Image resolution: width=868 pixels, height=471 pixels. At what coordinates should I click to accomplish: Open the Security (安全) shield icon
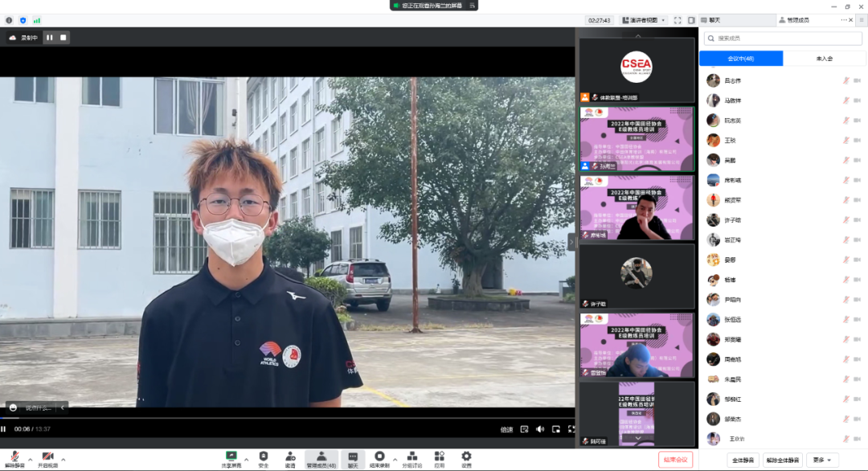pos(264,457)
